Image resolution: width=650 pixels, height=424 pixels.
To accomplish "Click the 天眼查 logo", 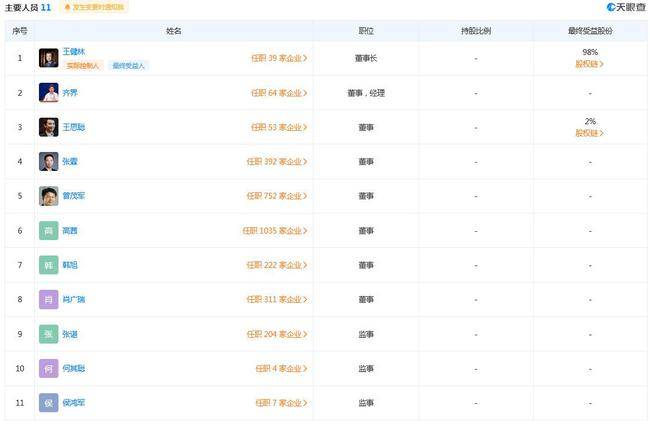I will pyautogui.click(x=625, y=7).
